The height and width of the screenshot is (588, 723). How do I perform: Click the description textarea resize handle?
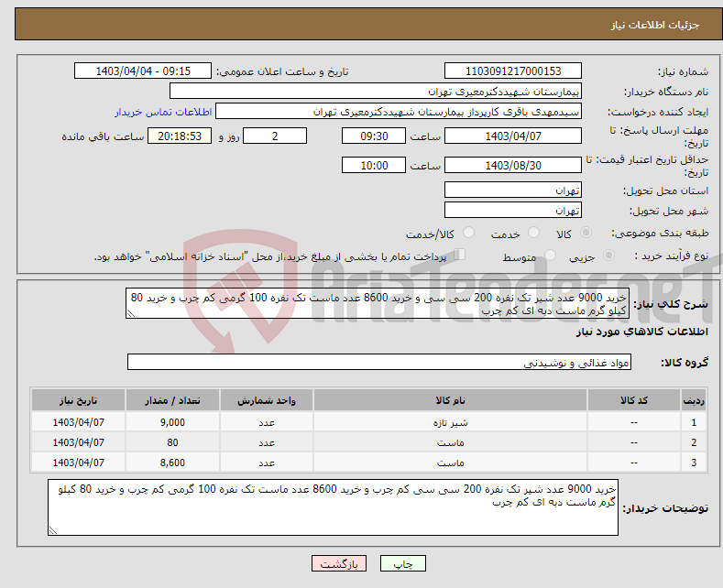click(131, 313)
